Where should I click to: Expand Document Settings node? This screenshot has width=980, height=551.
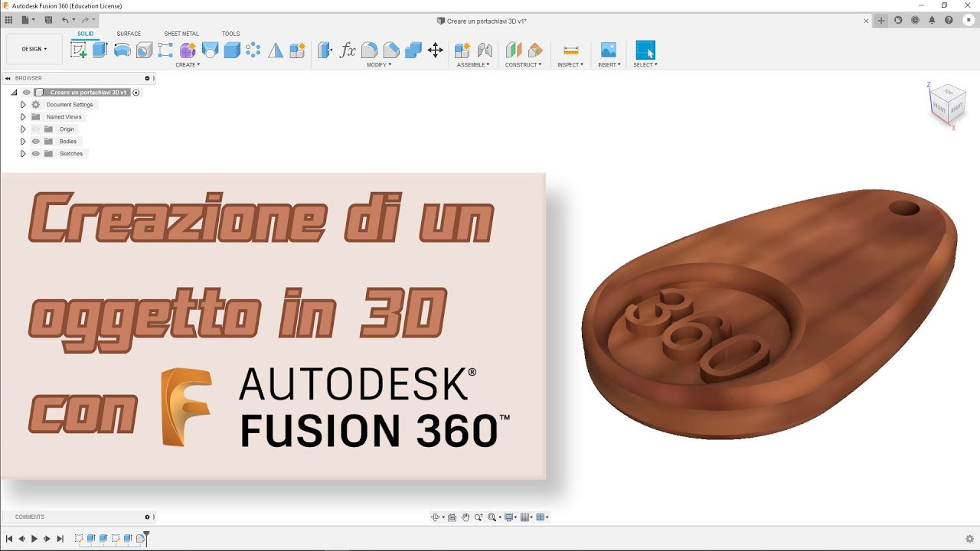23,105
